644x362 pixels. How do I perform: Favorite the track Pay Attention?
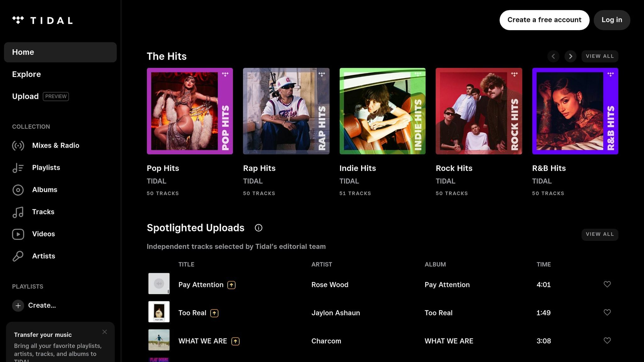607,284
